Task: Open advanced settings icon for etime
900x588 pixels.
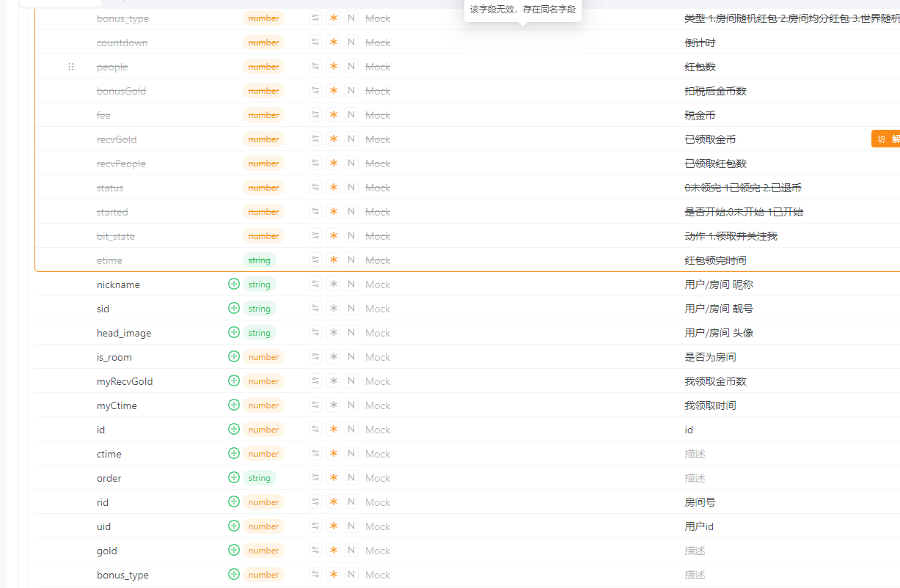Action: (x=315, y=260)
